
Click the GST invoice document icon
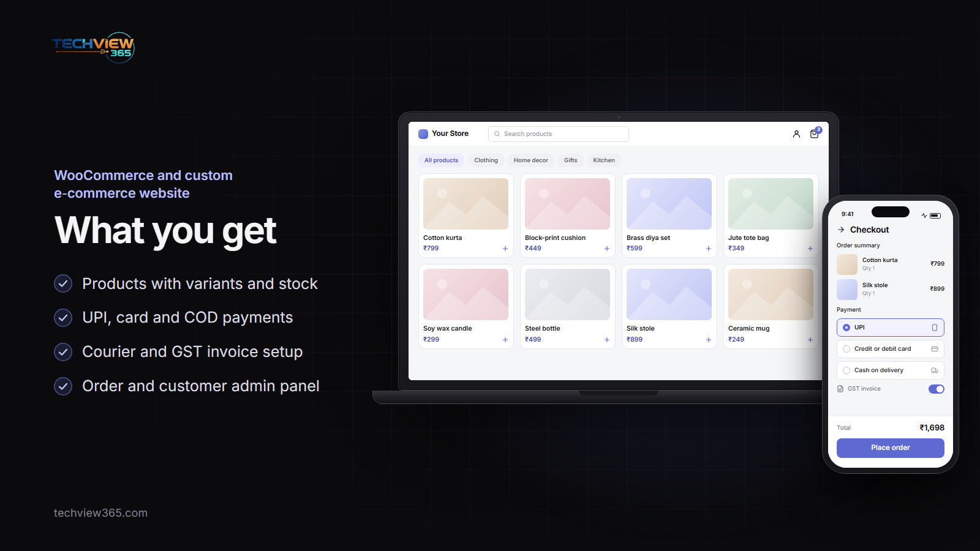840,389
